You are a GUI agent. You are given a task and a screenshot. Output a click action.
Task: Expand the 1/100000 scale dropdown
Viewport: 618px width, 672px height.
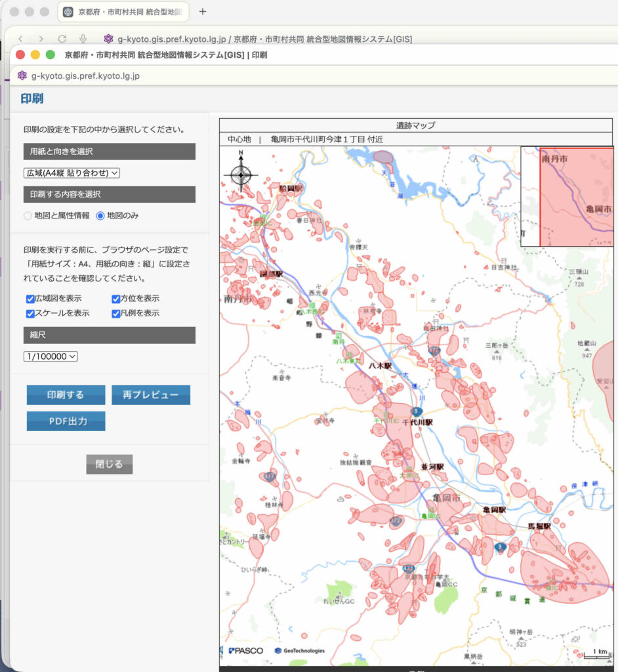click(x=51, y=356)
